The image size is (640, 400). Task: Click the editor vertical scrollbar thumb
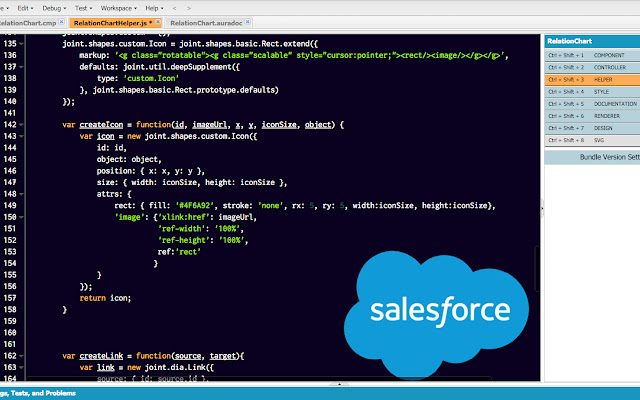537,269
